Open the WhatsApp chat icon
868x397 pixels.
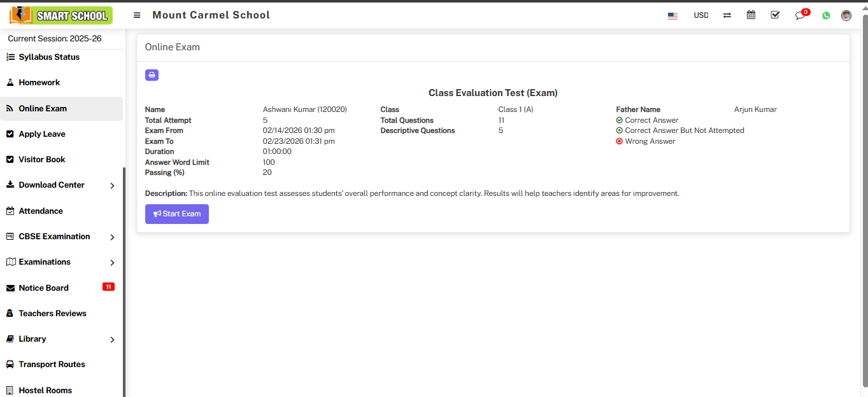826,15
